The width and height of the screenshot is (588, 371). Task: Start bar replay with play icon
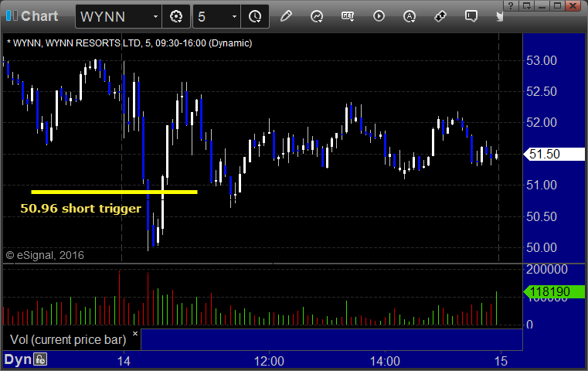[x=379, y=16]
